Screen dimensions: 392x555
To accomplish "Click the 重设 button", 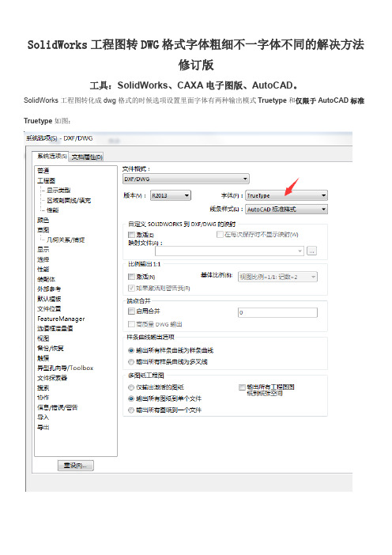I will (x=76, y=466).
